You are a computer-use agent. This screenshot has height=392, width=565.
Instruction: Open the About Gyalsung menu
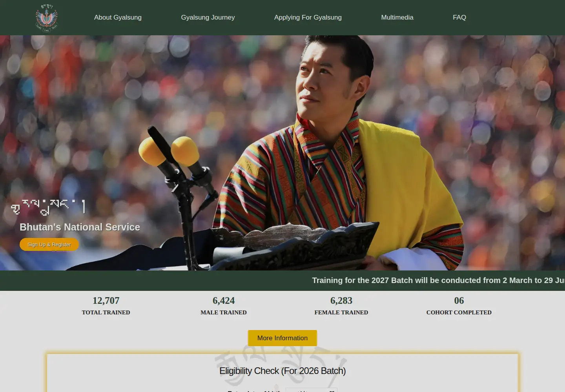[118, 17]
